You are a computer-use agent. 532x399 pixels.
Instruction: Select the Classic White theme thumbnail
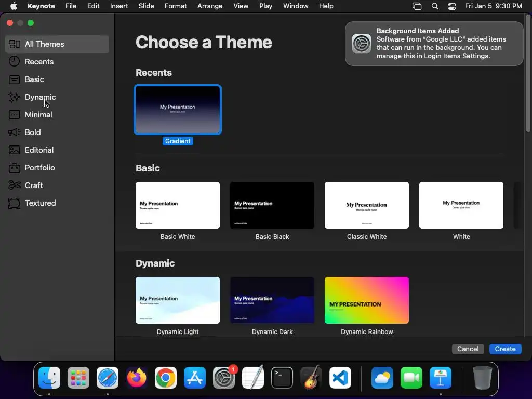tap(367, 205)
